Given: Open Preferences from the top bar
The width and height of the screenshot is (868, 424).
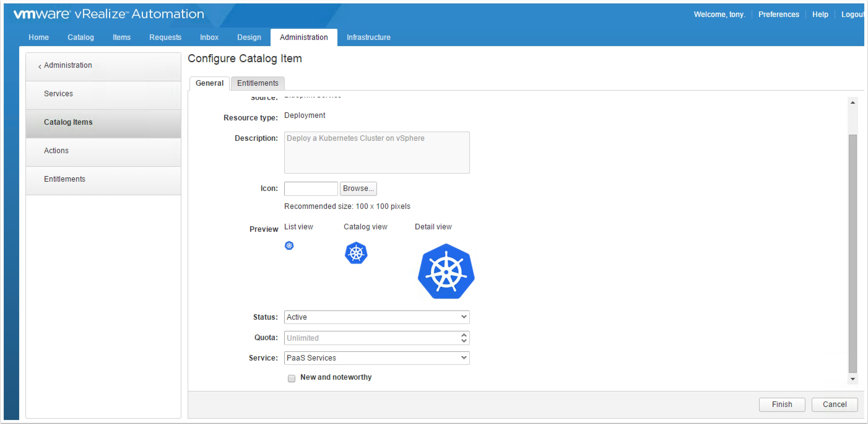Looking at the screenshot, I should 779,14.
